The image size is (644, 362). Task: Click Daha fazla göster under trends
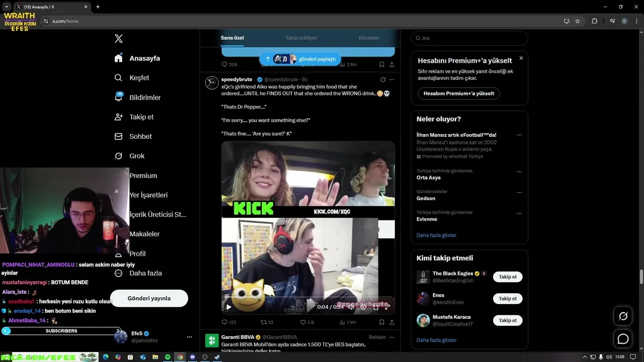coord(436,235)
